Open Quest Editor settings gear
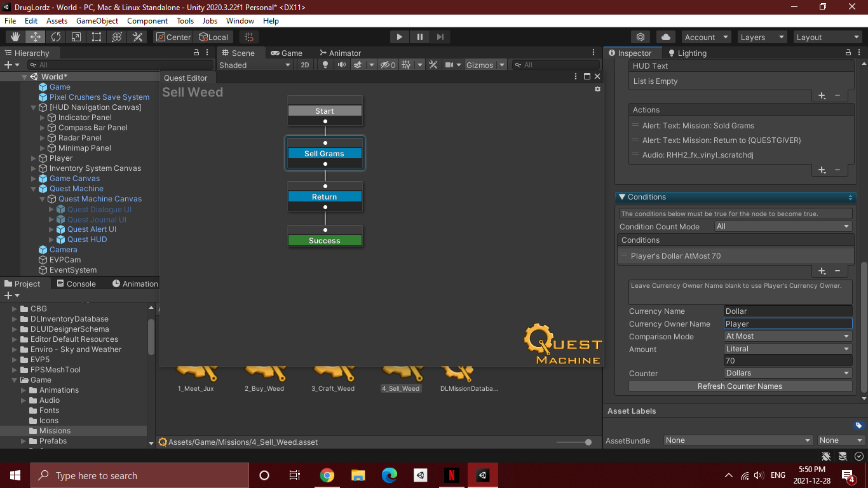The height and width of the screenshot is (488, 868). tap(597, 90)
